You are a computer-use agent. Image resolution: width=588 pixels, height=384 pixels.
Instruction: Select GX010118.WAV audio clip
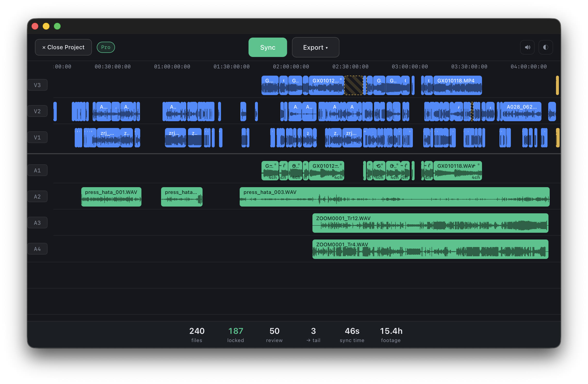click(x=457, y=171)
